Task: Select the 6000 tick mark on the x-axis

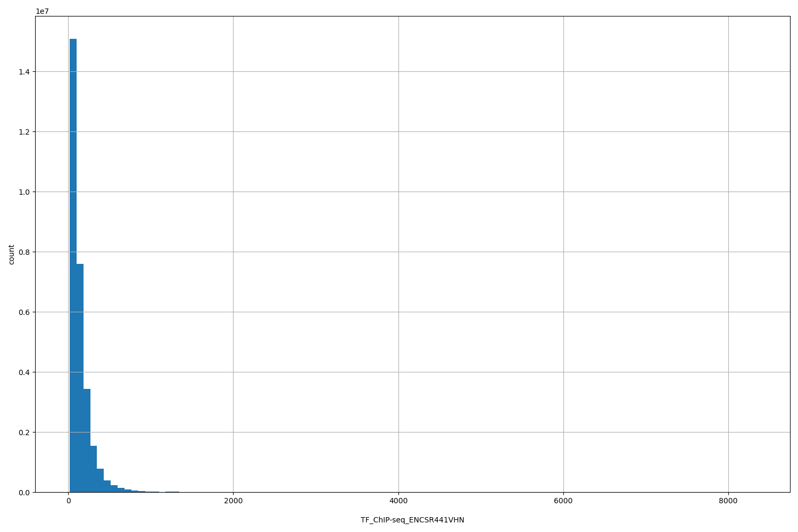Action: 563,495
